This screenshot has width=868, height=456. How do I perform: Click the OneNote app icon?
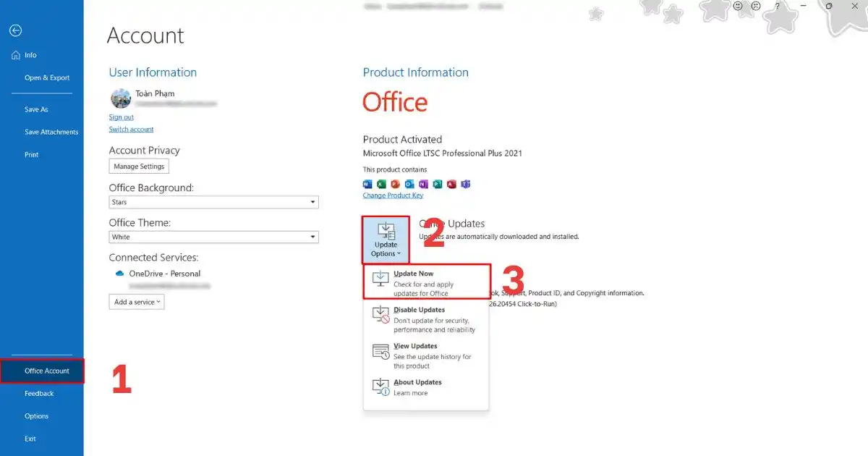tap(423, 184)
